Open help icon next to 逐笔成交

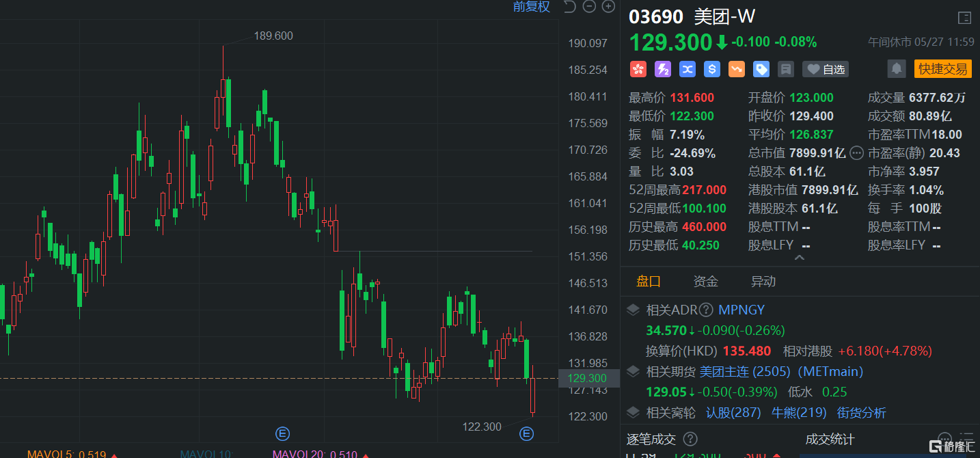click(x=691, y=439)
